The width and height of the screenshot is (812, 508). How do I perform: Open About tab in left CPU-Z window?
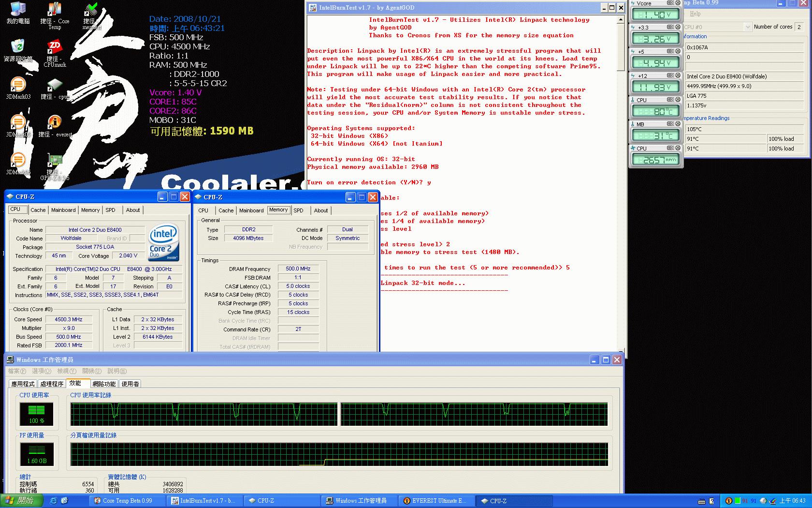[x=133, y=210]
